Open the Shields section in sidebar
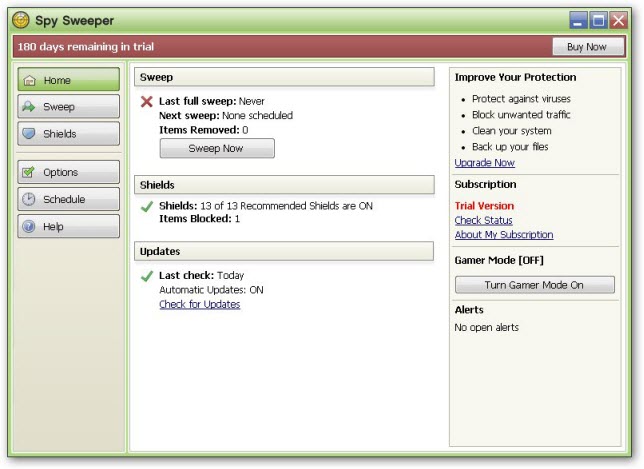The image size is (644, 469). pyautogui.click(x=69, y=133)
